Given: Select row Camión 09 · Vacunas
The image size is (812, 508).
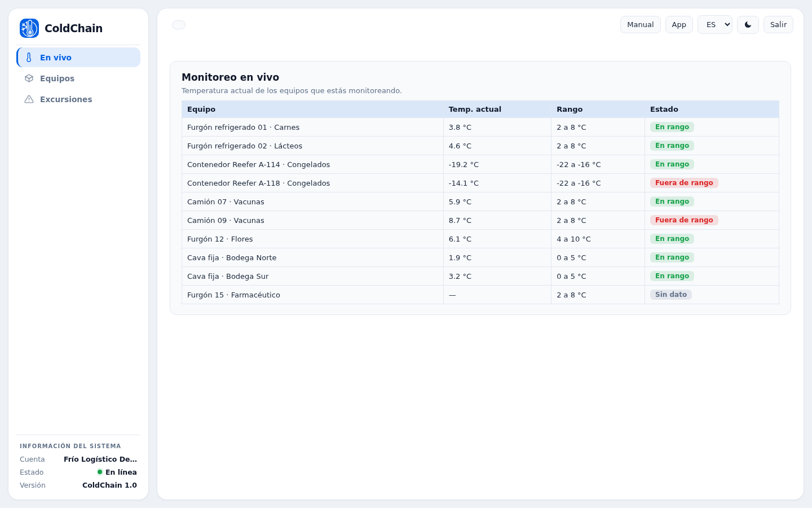Looking at the screenshot, I should 480,221.
